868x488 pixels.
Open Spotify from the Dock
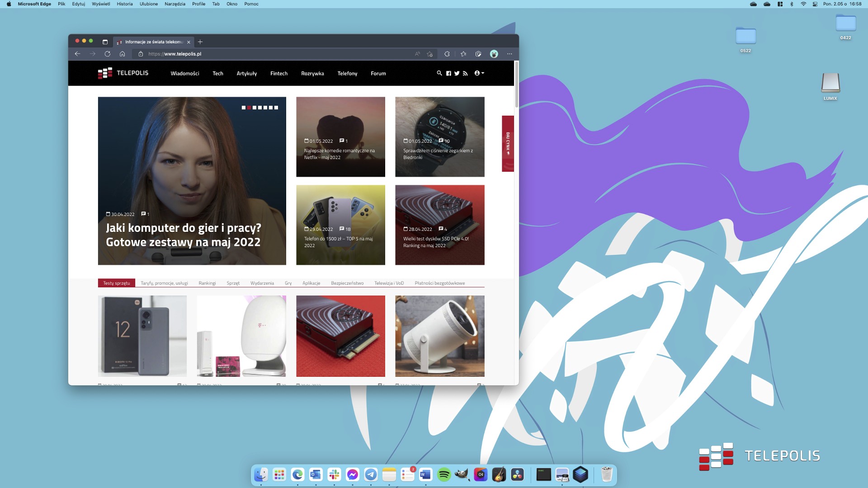tap(444, 475)
